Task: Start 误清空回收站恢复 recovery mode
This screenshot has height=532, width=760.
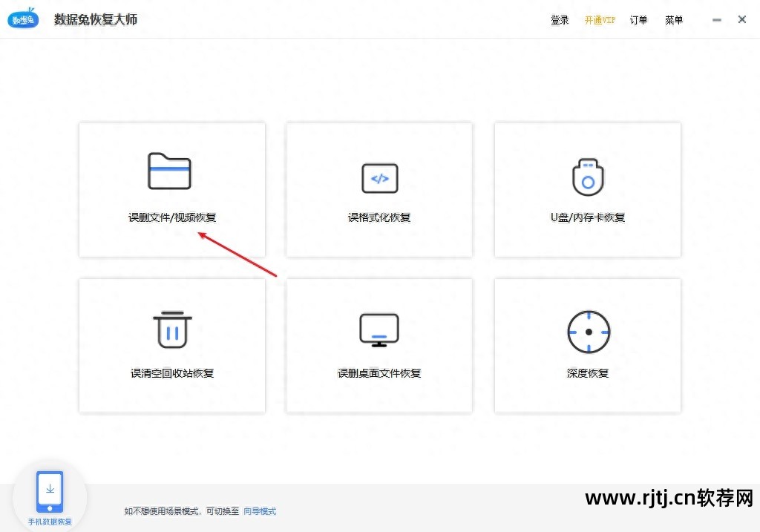Action: (171, 345)
